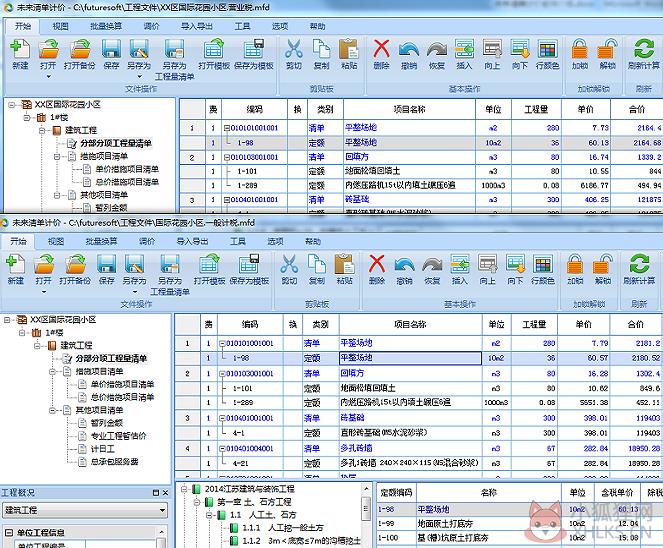Collapse 单位工程信息 section
This screenshot has height=548, width=663.
click(8, 533)
